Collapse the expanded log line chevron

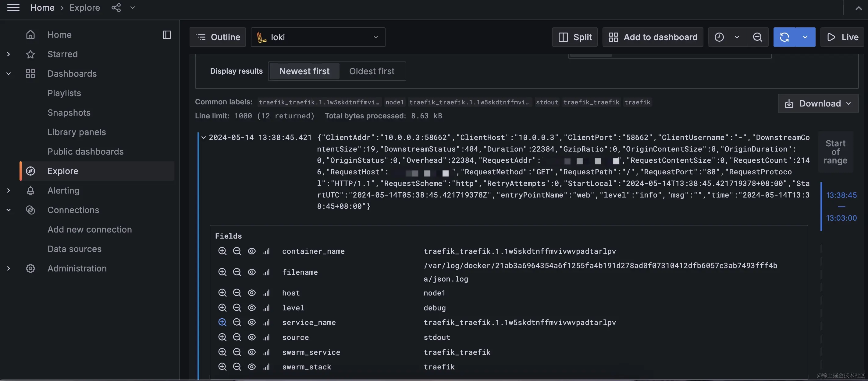(204, 137)
